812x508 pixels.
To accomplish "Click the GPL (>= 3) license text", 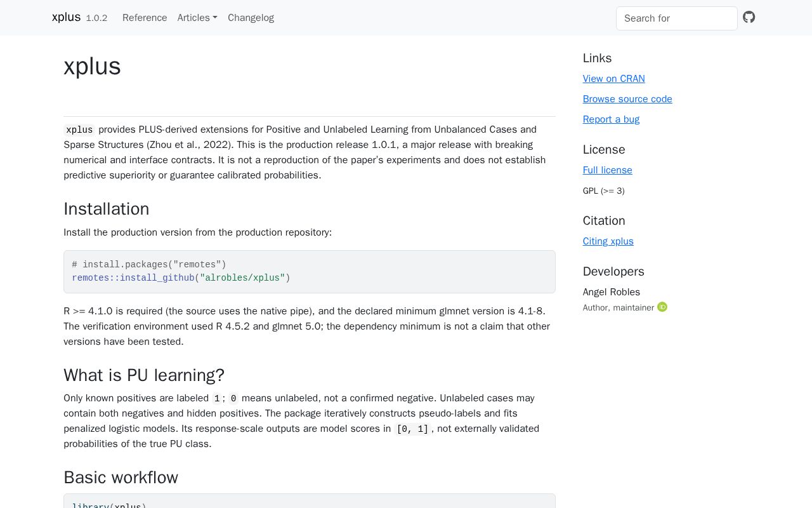I will [604, 190].
